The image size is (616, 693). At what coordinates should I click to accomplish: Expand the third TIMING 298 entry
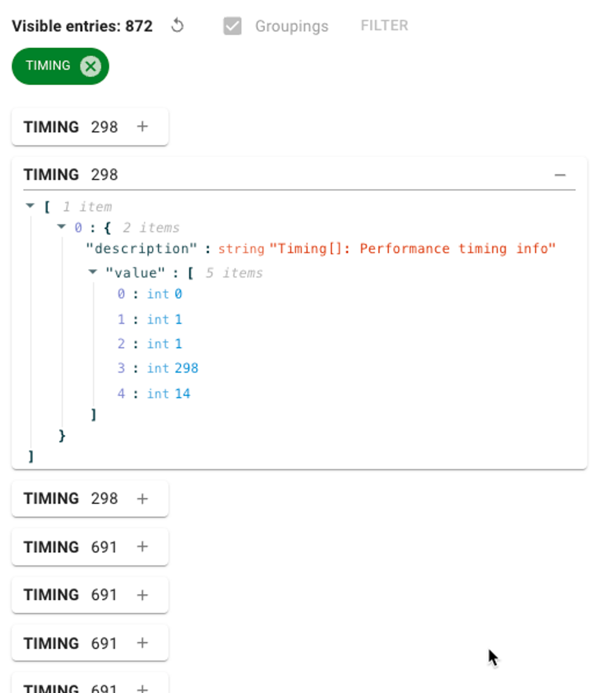(x=142, y=499)
